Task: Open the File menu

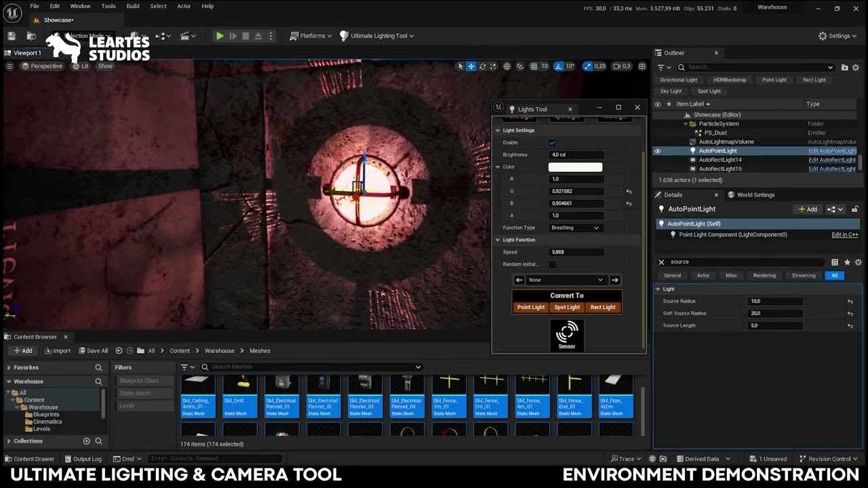Action: [x=34, y=6]
